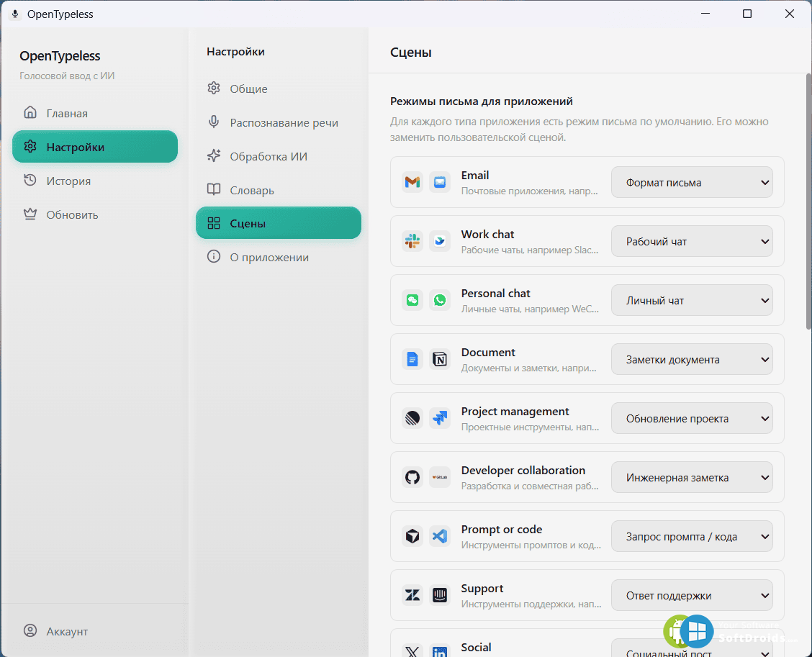Open the Обновить upgrade page
This screenshot has width=812, height=657.
[95, 214]
